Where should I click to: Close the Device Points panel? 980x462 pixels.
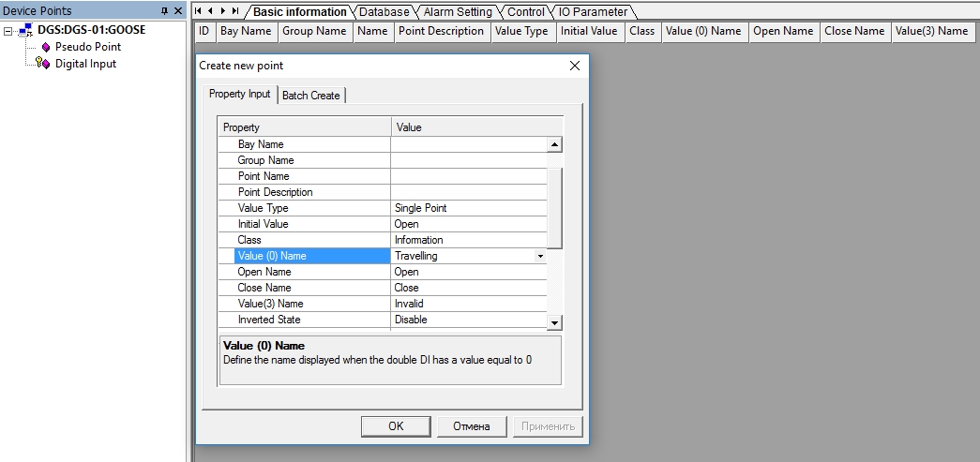click(178, 10)
